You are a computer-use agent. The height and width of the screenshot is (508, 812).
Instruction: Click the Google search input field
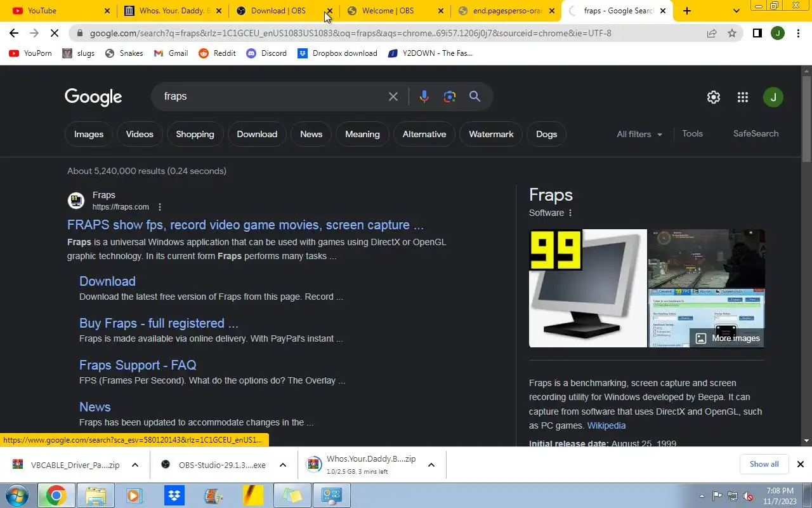[272, 97]
